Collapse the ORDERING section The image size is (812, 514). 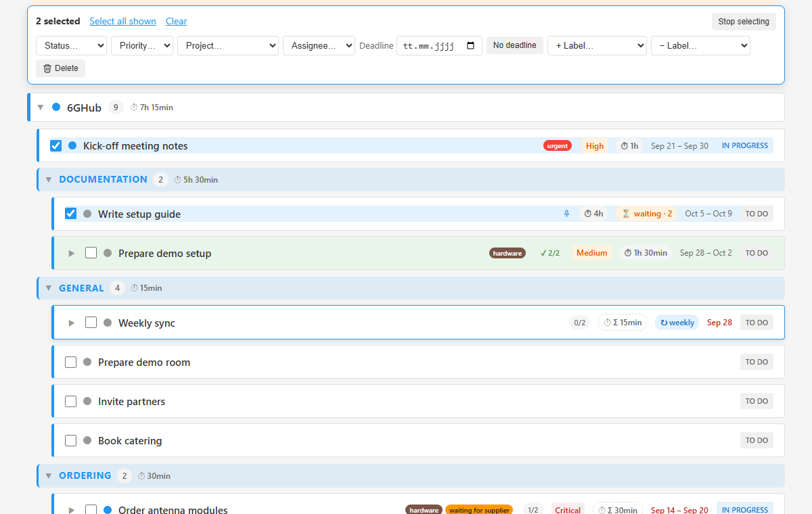(49, 476)
